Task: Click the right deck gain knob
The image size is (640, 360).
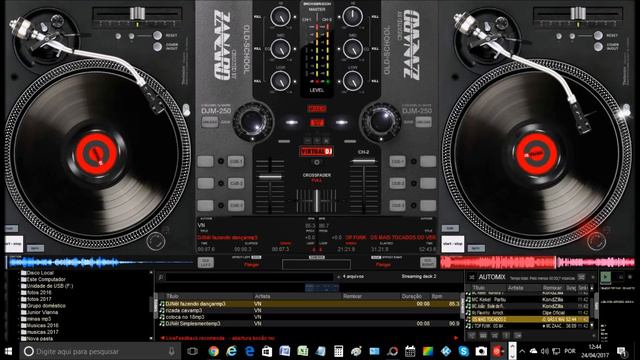Action: 381,122
